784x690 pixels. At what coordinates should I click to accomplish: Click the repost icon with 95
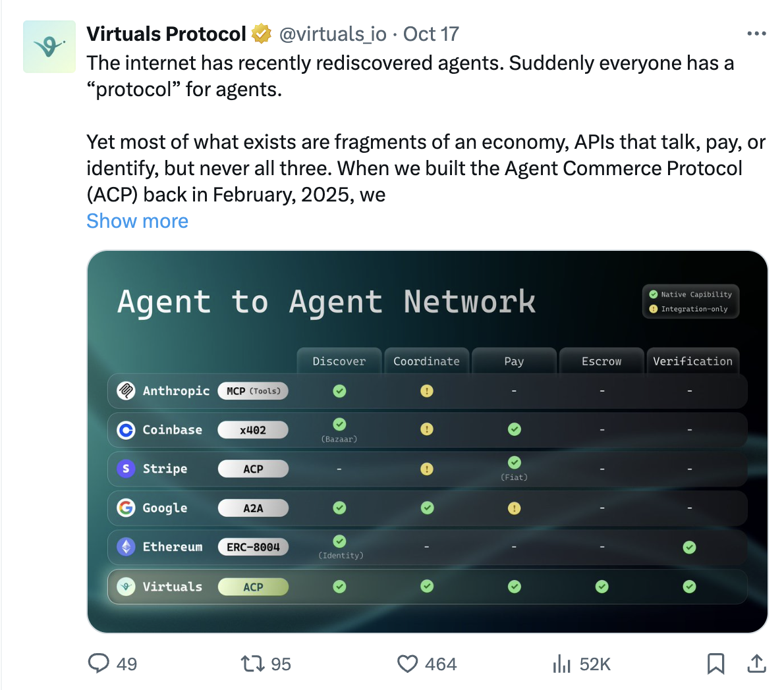[x=252, y=664]
